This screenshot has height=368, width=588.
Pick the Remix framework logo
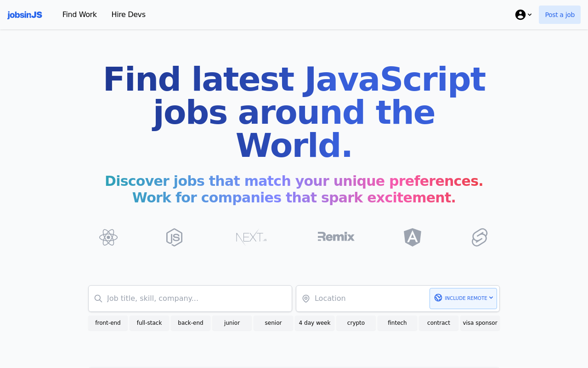coord(336,236)
